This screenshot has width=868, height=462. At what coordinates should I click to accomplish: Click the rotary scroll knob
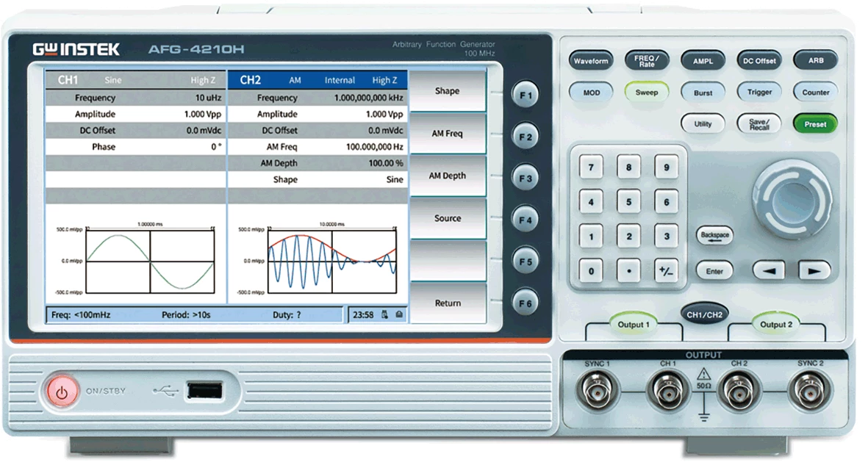click(x=791, y=195)
